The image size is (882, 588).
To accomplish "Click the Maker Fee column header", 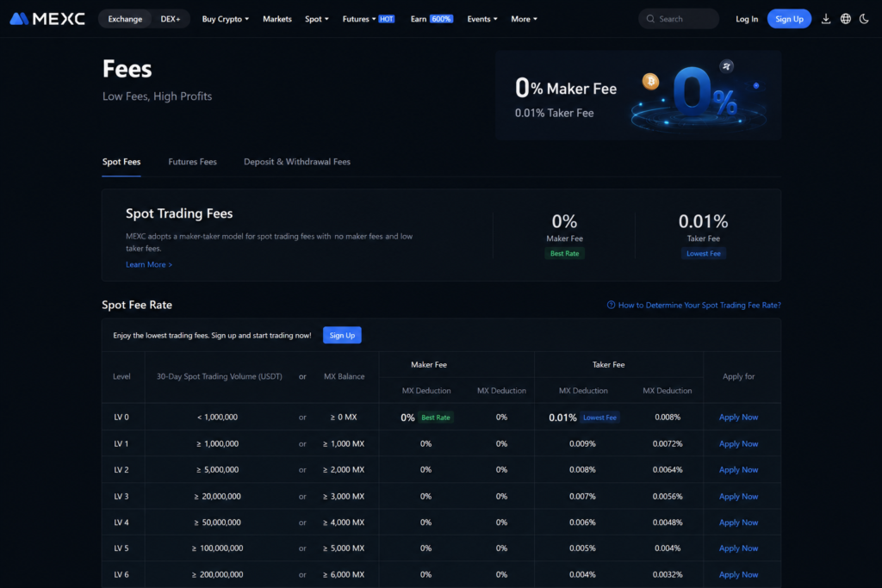I will pyautogui.click(x=429, y=365).
